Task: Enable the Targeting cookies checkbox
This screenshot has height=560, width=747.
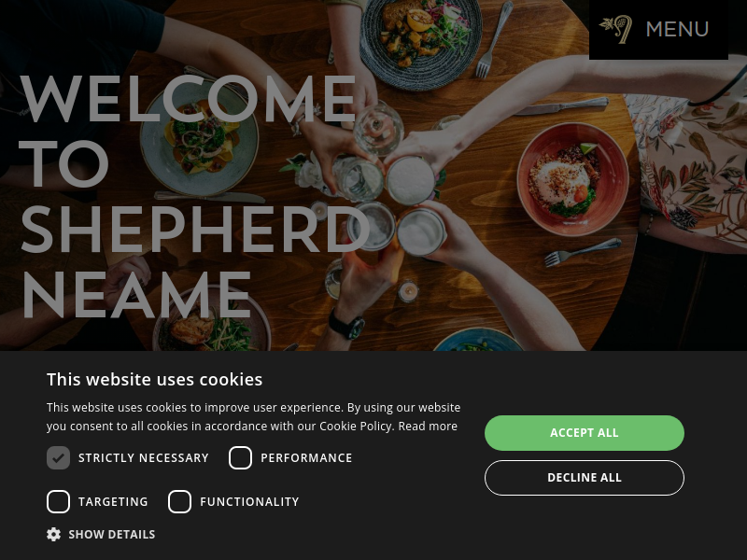Action: pos(58,501)
